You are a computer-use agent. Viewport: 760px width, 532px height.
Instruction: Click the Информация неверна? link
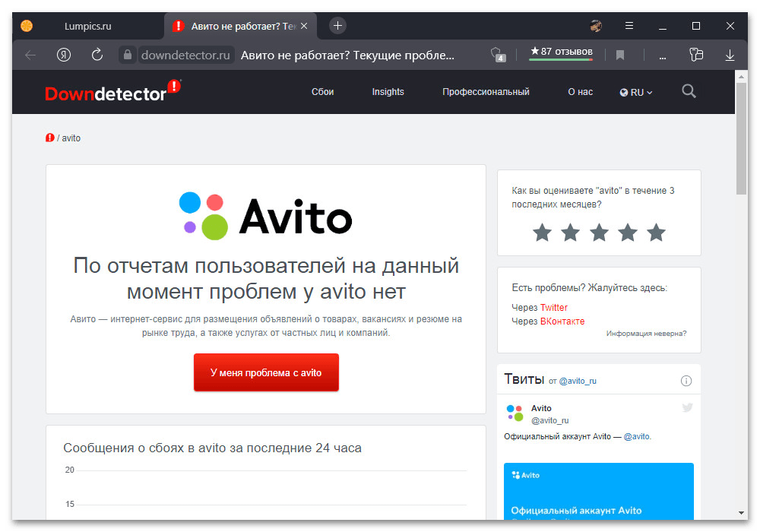click(646, 334)
